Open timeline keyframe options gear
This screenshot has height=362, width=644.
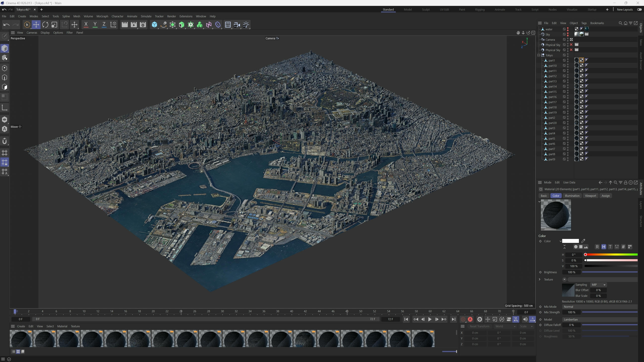pyautogui.click(x=480, y=319)
